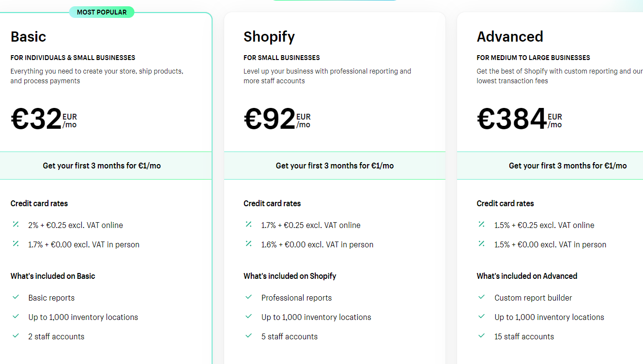Click the percent icon beside Basic online rate

click(15, 225)
